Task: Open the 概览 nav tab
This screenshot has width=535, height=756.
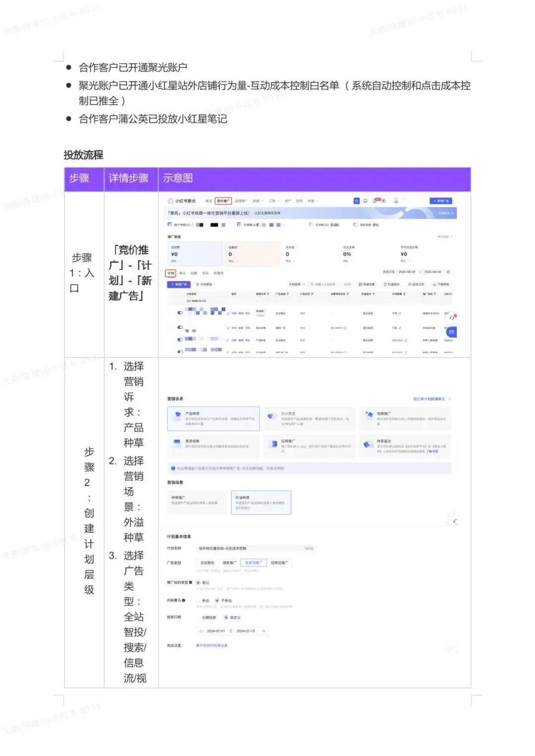Action: tap(209, 201)
